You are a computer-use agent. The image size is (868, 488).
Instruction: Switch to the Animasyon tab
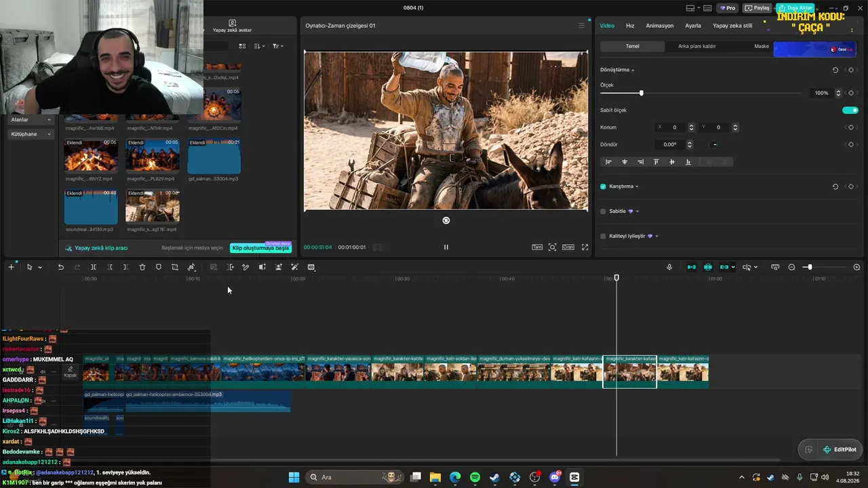pos(660,26)
